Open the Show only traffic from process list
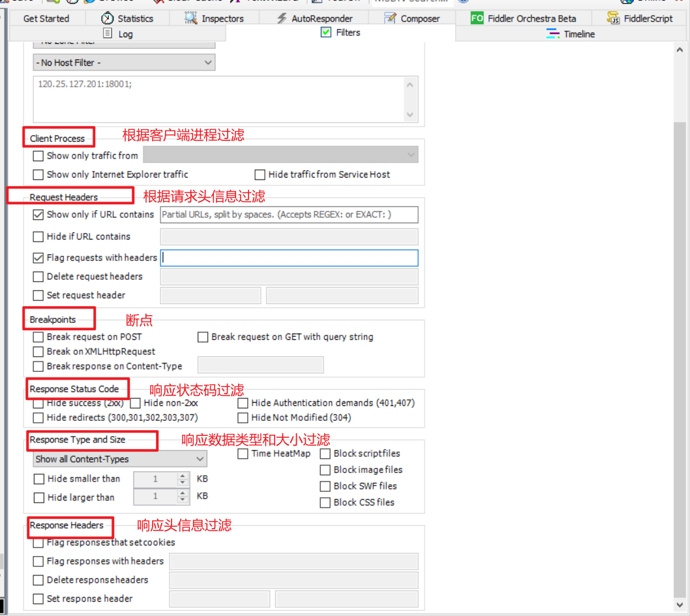Screen dimensions: 690x616 [x=280, y=155]
